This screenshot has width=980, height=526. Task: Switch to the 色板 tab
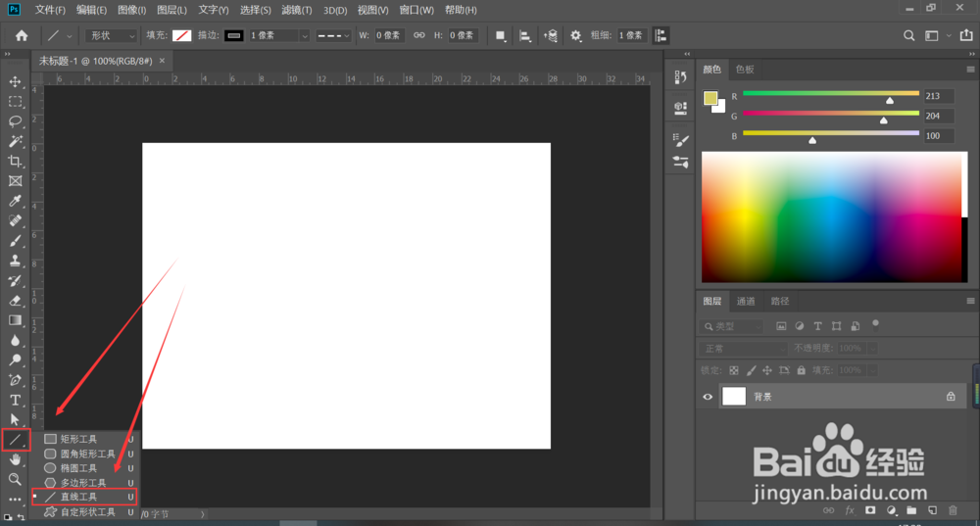tap(745, 70)
